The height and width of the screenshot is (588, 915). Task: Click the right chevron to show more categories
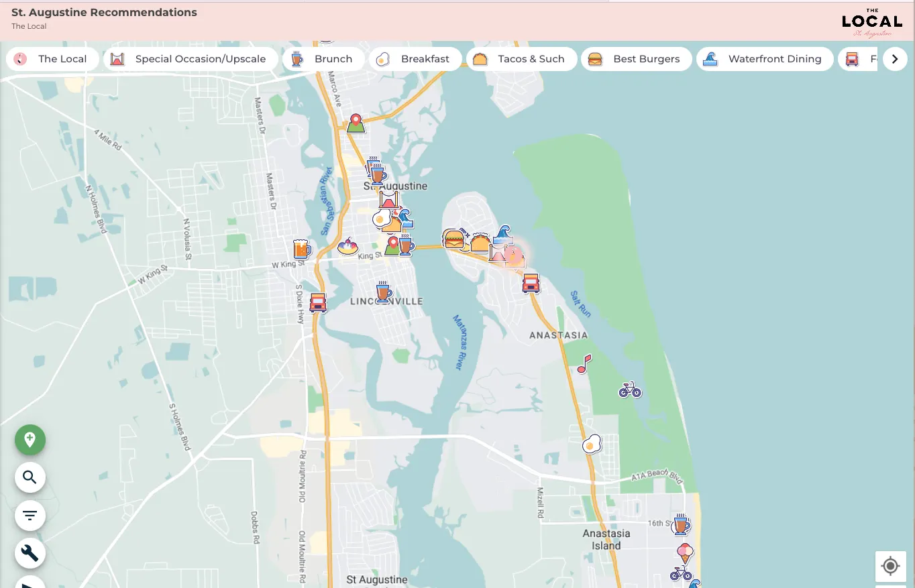tap(895, 59)
